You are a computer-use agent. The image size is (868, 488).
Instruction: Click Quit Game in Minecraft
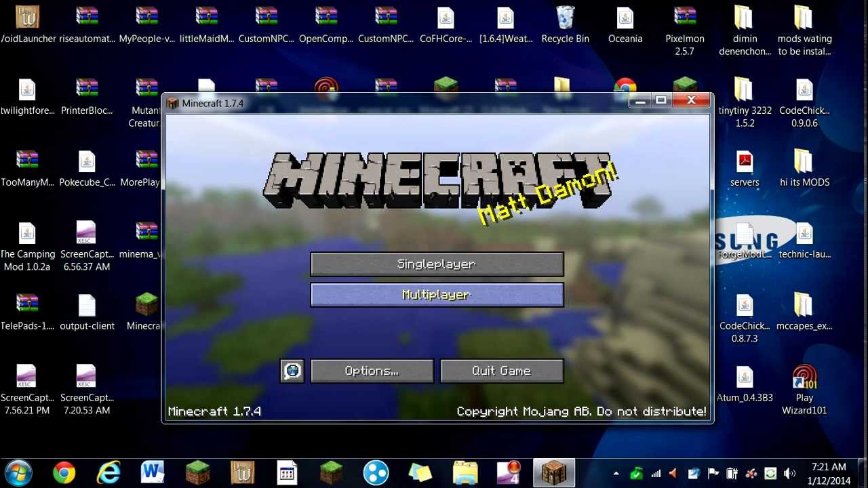coord(502,371)
